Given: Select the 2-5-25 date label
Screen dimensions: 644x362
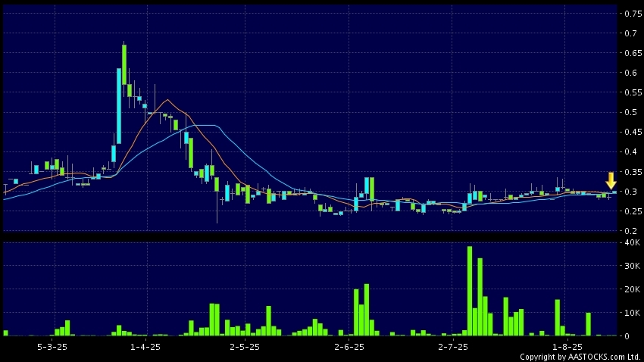Looking at the screenshot, I should (245, 347).
